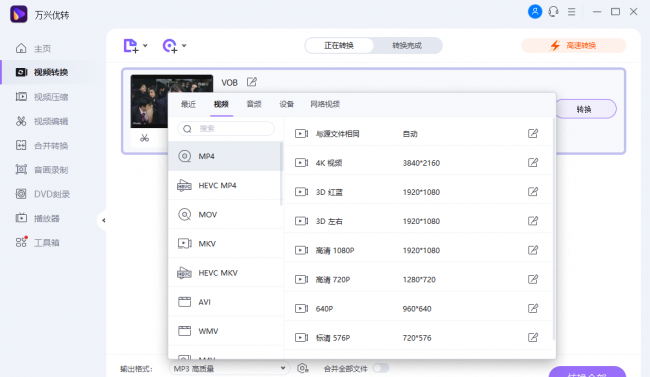Image resolution: width=650 pixels, height=377 pixels.
Task: Switch to the 转换完成 tab
Action: tap(407, 46)
